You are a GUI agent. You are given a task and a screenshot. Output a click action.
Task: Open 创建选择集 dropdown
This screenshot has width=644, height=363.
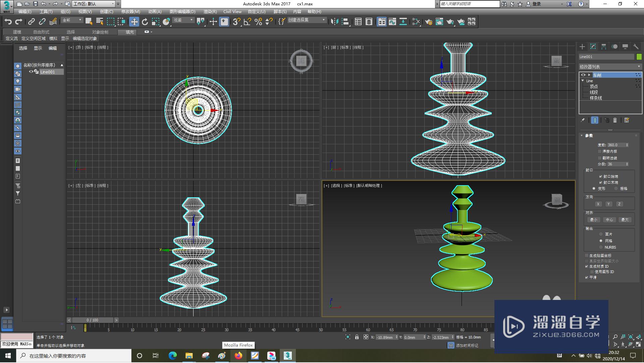coord(307,20)
